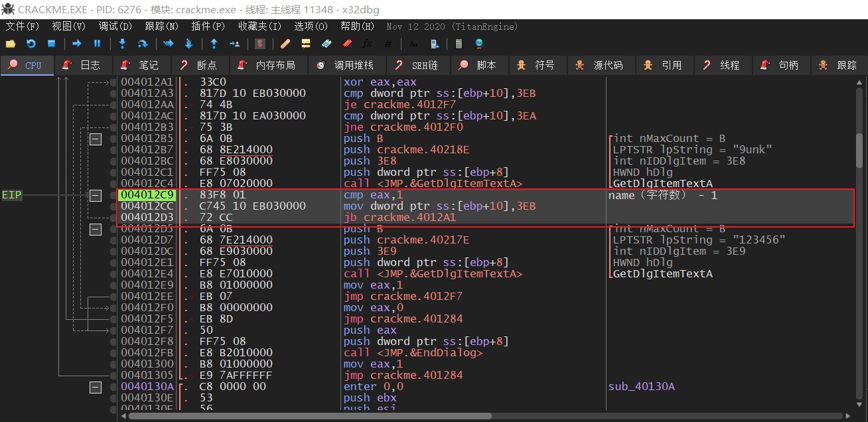Pause execution from the toolbar
Viewport: 868px width, 422px height.
pyautogui.click(x=98, y=44)
